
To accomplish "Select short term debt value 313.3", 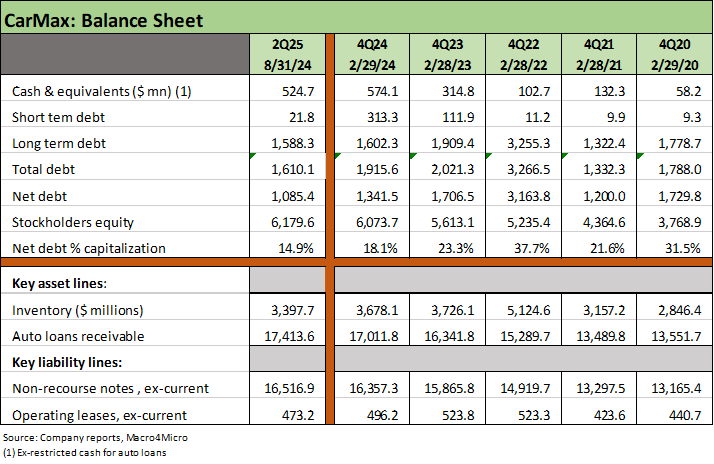I will [x=382, y=117].
